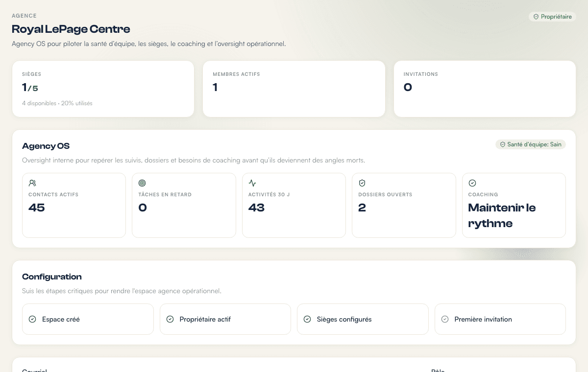Viewport: 588px width, 372px height.
Task: Click the grey check icon beside Première invitation
Action: [x=445, y=319]
